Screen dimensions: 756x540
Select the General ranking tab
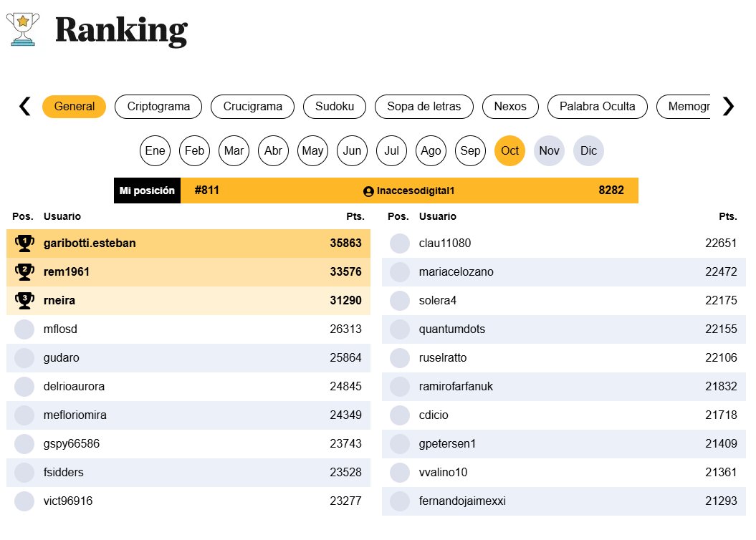75,107
